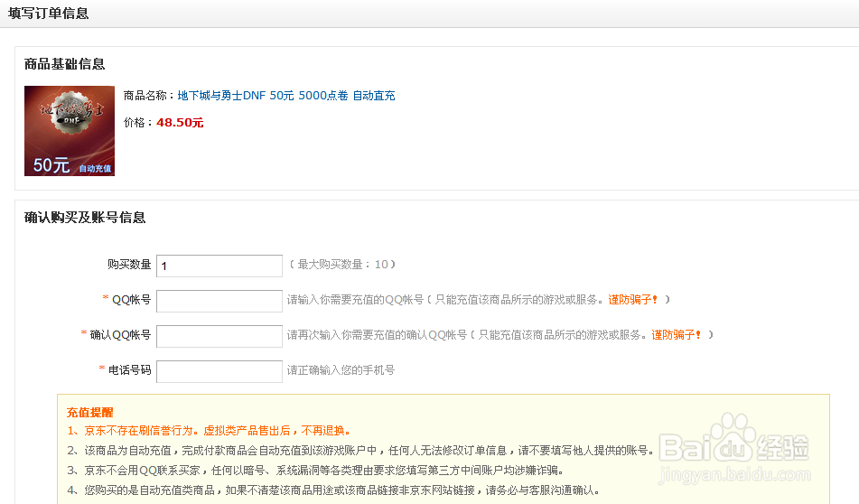Click the 购买数量 field label
The image size is (859, 504).
(x=129, y=265)
